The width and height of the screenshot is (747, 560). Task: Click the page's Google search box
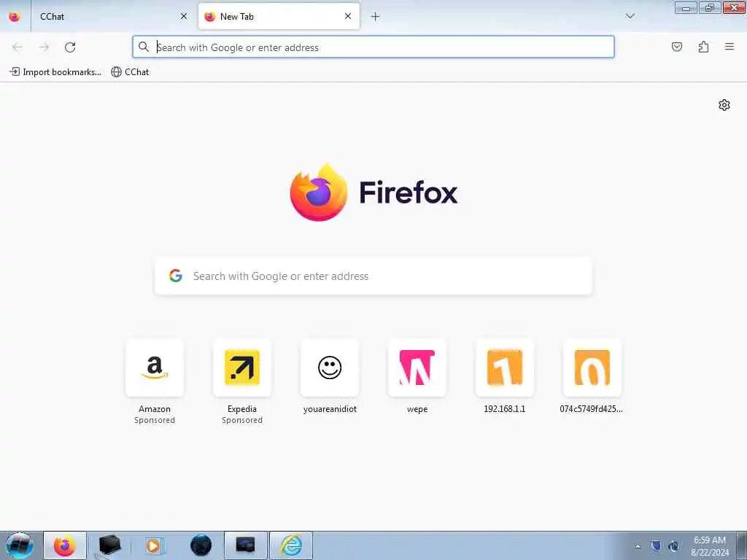pos(373,276)
